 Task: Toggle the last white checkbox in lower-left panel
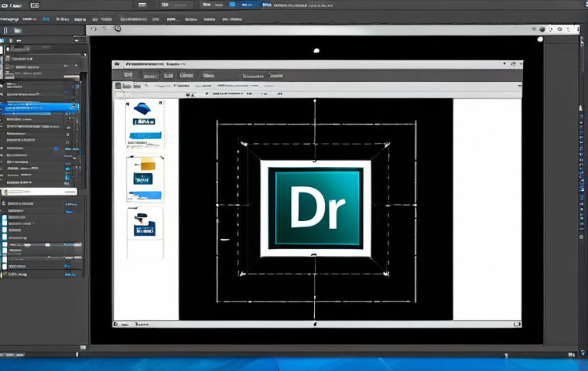[5, 267]
